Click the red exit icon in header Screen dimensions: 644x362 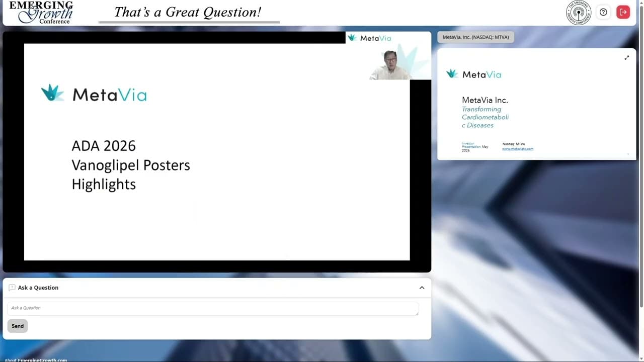[623, 12]
